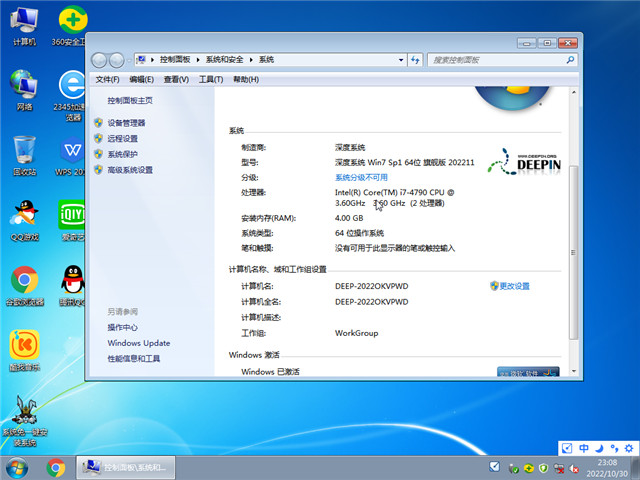Open the QQ游戏 desktop icon
This screenshot has width=640, height=480.
pos(24,217)
